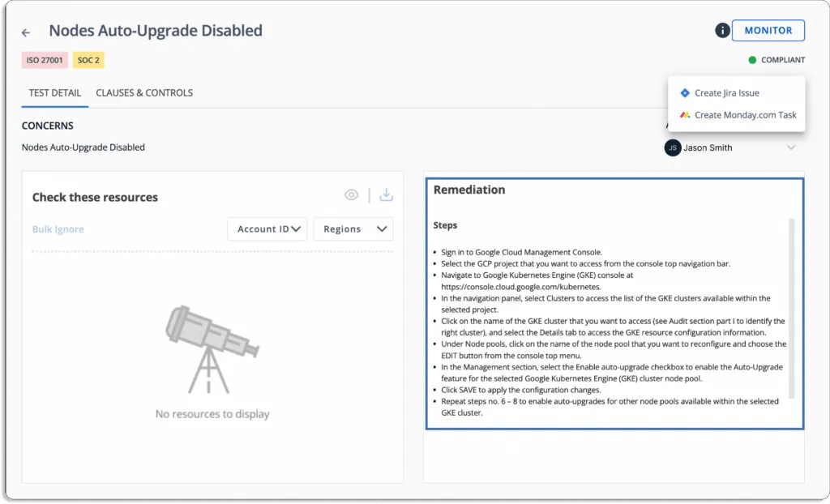Open the info icon beside Monitor button
Viewport: 830px width, 504px height.
(721, 30)
